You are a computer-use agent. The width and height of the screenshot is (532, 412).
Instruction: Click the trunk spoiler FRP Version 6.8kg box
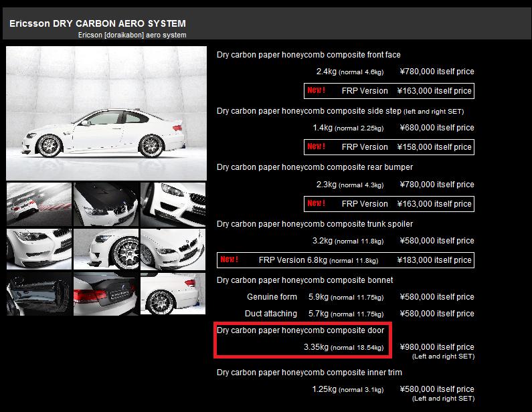(x=345, y=260)
